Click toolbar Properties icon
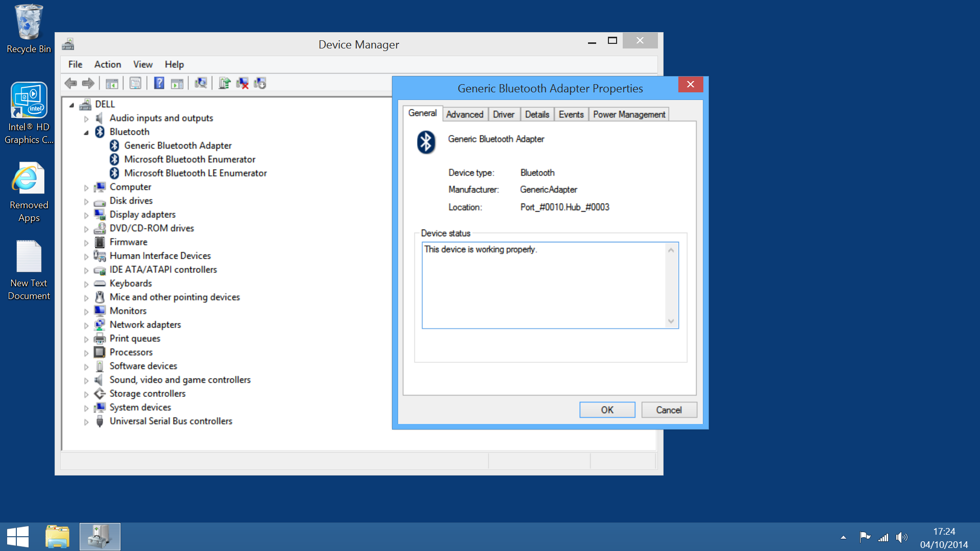Image resolution: width=980 pixels, height=551 pixels. point(135,83)
